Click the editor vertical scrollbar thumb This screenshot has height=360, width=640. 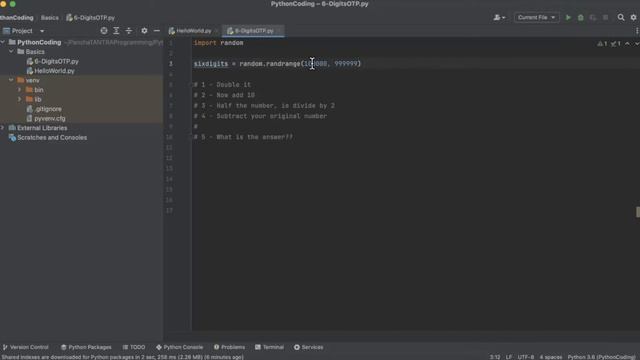638,211
